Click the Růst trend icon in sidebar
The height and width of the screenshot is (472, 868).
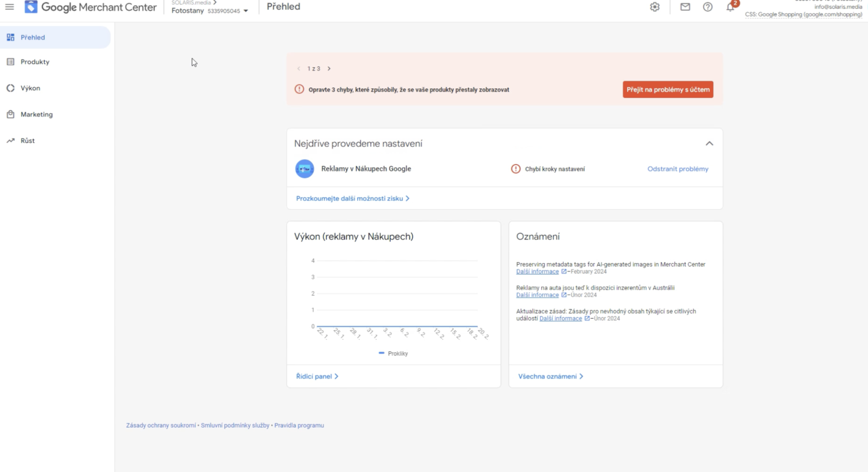(10, 140)
